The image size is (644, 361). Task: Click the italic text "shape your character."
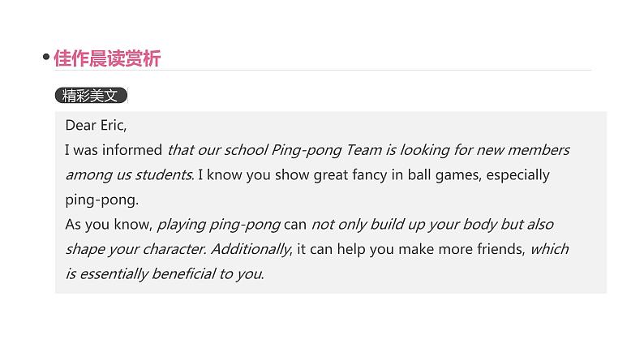pyautogui.click(x=134, y=249)
